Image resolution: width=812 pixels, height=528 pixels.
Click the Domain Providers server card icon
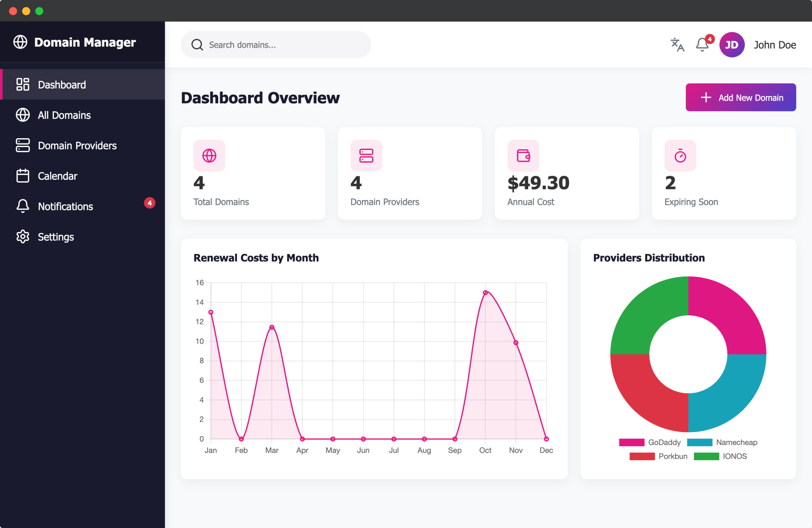click(366, 156)
